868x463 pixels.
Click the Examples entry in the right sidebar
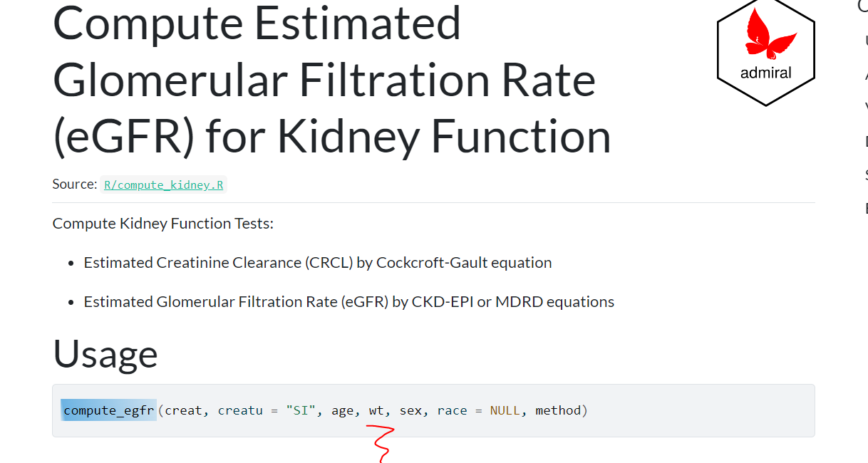pos(865,208)
